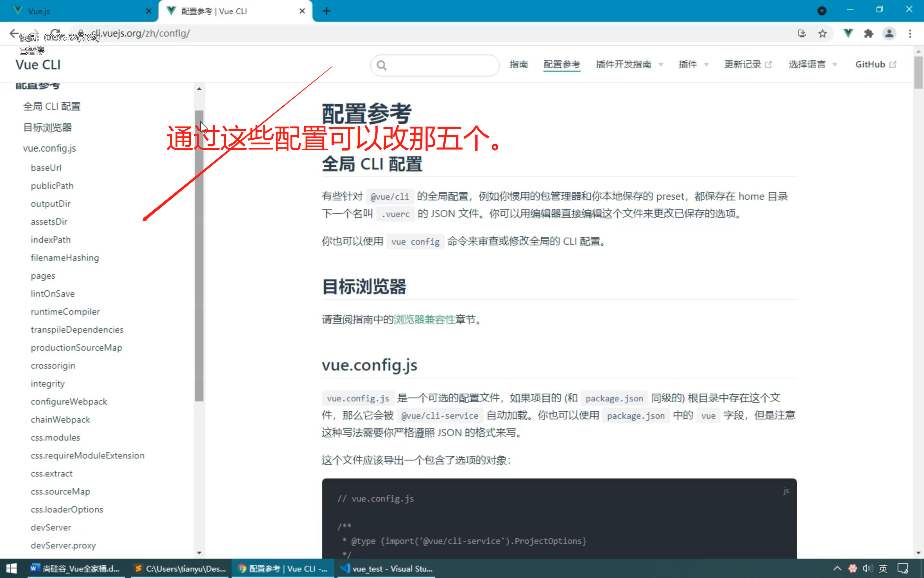The height and width of the screenshot is (578, 924).
Task: Open the GitHub external link
Action: tap(876, 65)
